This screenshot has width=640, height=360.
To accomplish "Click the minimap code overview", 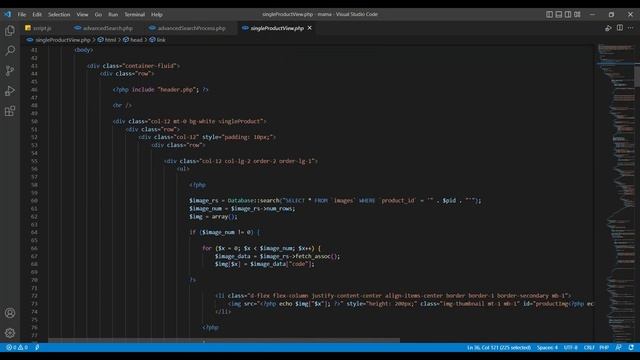I will (x=616, y=192).
